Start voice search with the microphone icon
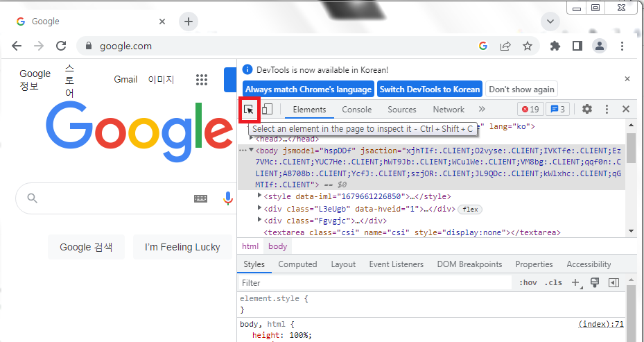Viewport: 644px width, 342px height. (x=227, y=199)
